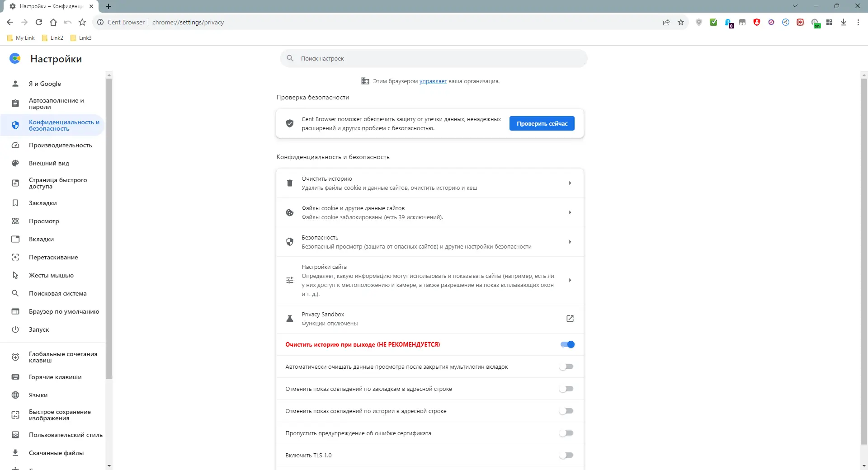
Task: Toggle skip certificate error warning
Action: [566, 433]
